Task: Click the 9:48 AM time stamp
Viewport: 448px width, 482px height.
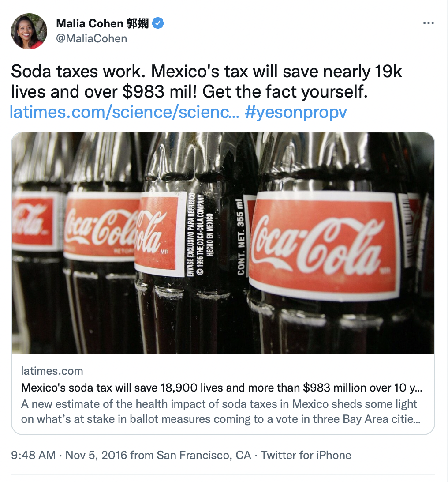Action: 33,455
